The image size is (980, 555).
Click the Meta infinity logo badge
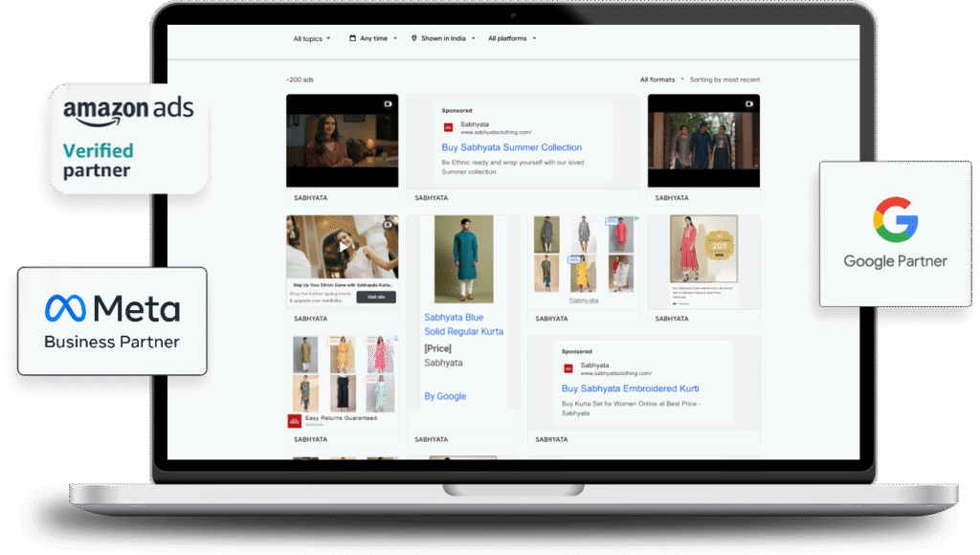(65, 308)
